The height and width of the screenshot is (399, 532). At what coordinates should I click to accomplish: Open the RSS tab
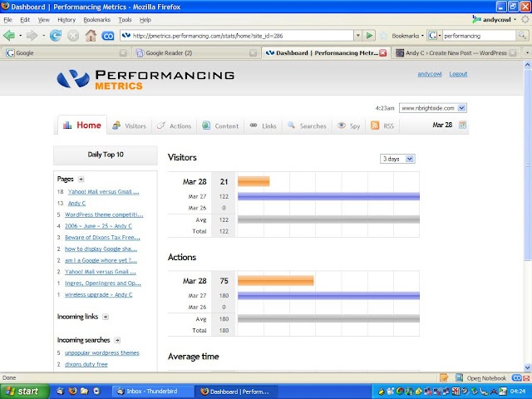pos(382,126)
